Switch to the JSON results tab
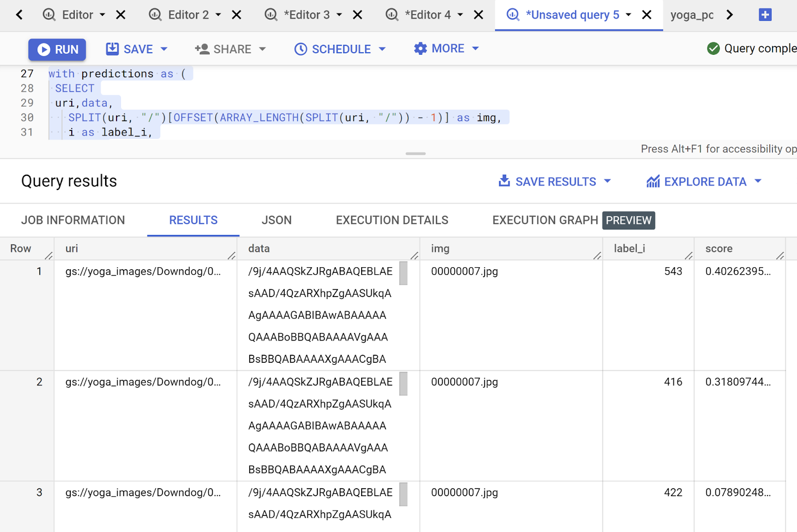The width and height of the screenshot is (797, 532). [x=276, y=220]
